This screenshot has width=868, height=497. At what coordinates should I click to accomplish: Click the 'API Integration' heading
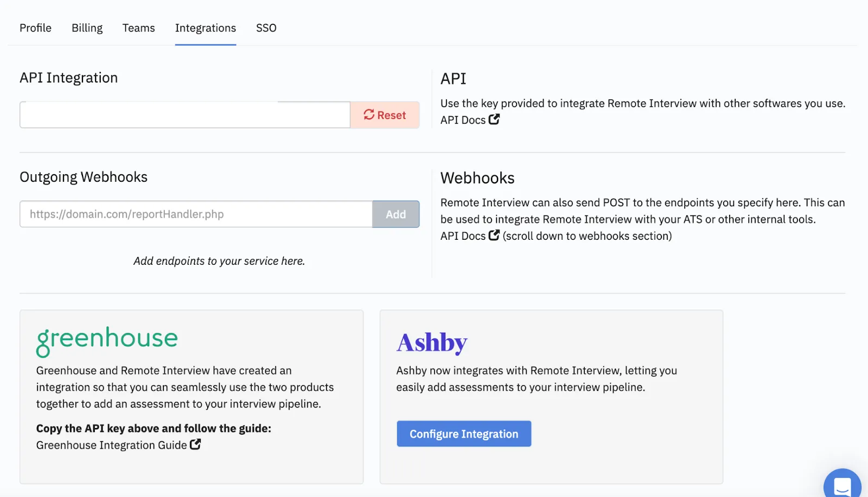(x=69, y=78)
